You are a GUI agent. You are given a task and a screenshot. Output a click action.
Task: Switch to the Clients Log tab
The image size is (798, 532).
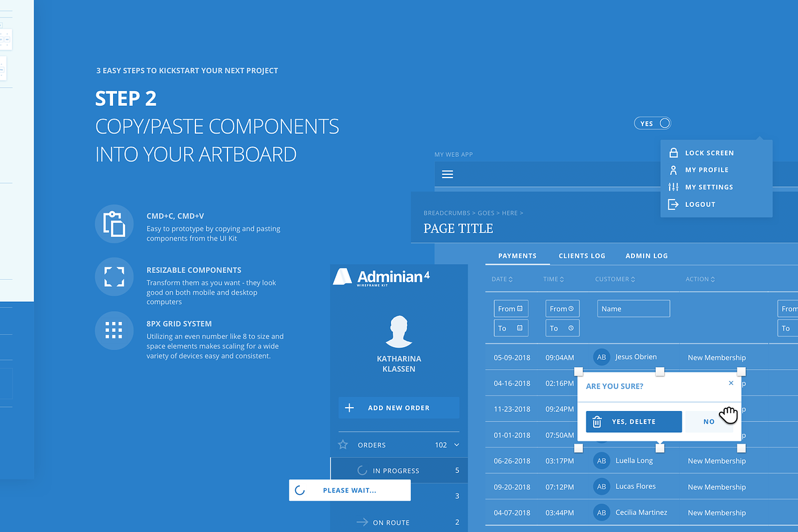(582, 255)
